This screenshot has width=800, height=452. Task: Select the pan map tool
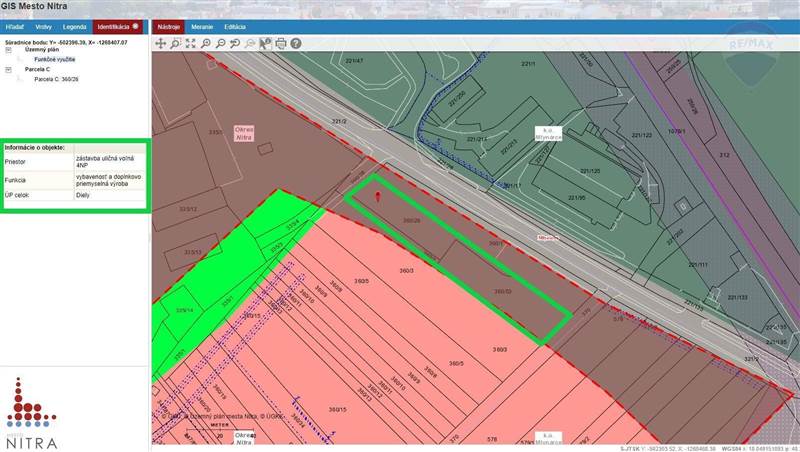(161, 43)
